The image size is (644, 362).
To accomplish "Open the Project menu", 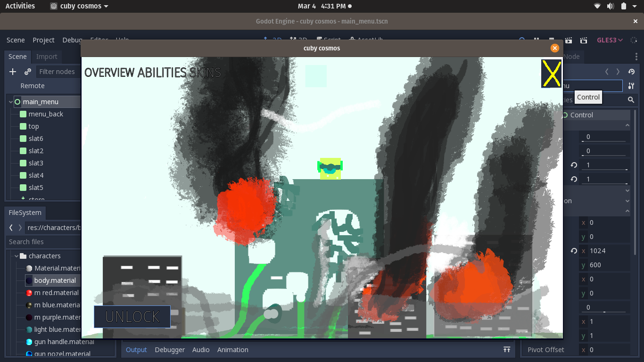I will 43,40.
